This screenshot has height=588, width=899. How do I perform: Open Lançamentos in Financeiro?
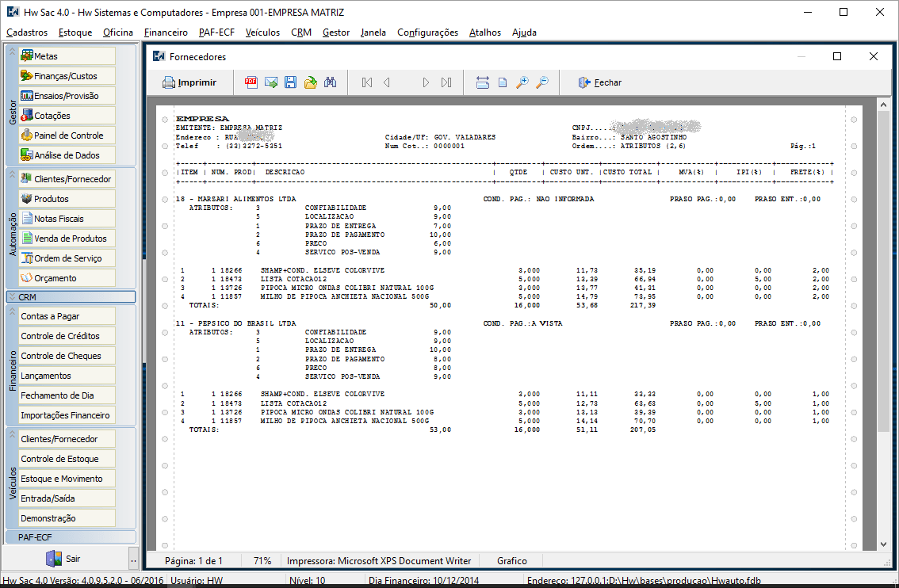click(x=67, y=376)
